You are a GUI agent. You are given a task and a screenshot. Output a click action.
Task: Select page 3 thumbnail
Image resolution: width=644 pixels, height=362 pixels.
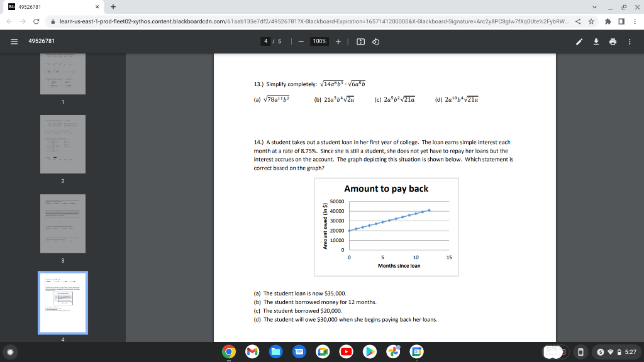63,223
